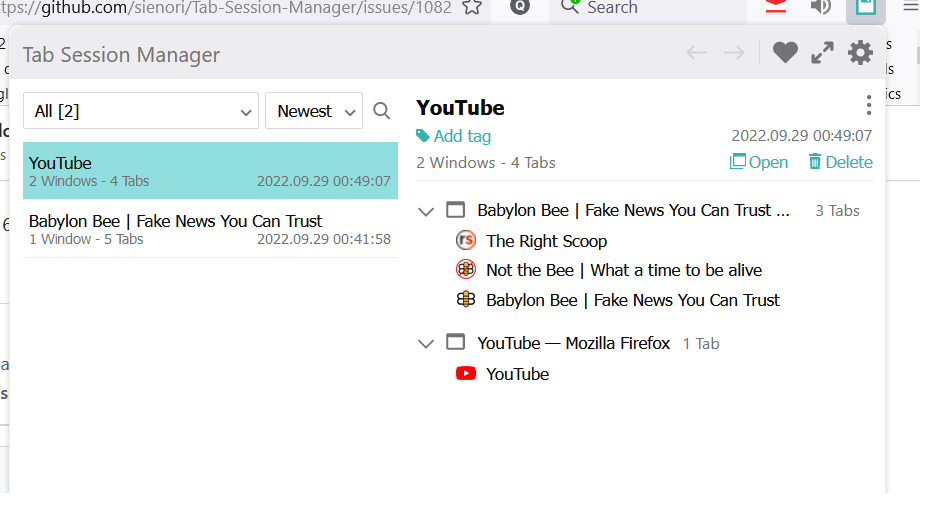944x513 pixels.
Task: Click the 1 Tab count label
Action: [x=701, y=343]
